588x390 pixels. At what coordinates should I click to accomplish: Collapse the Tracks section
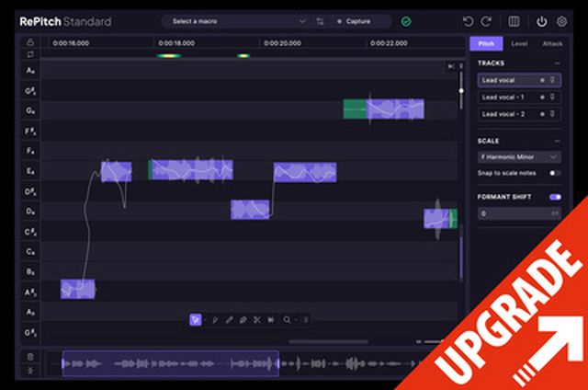pyautogui.click(x=557, y=63)
